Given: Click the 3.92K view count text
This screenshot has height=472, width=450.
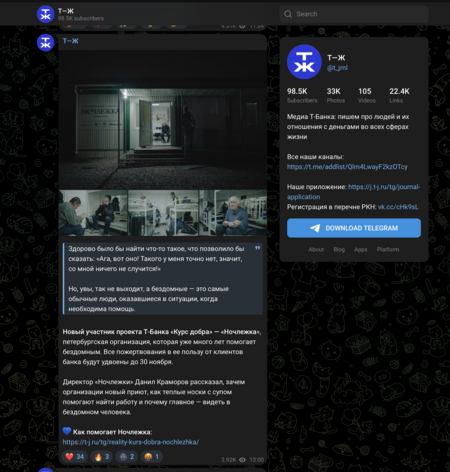Looking at the screenshot, I should [228, 460].
